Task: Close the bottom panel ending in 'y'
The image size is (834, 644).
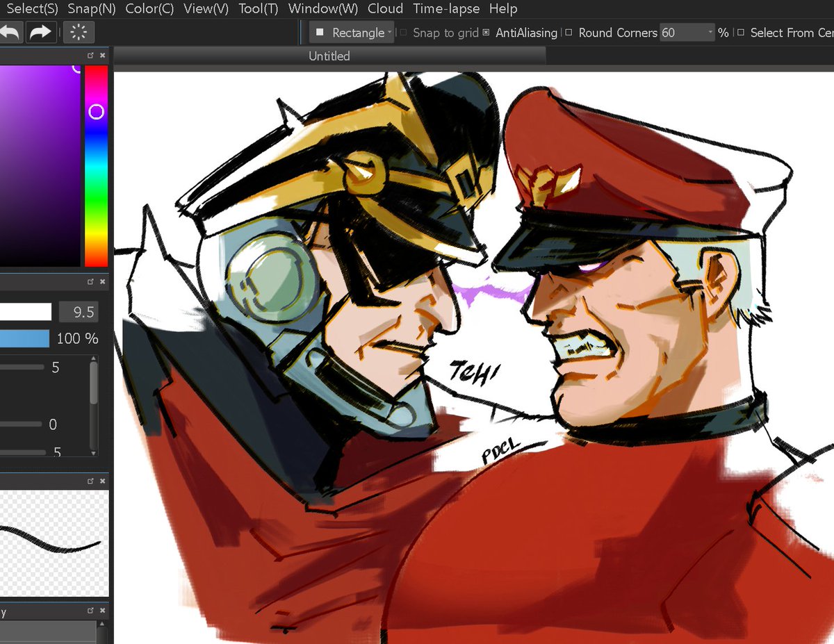Action: click(103, 611)
